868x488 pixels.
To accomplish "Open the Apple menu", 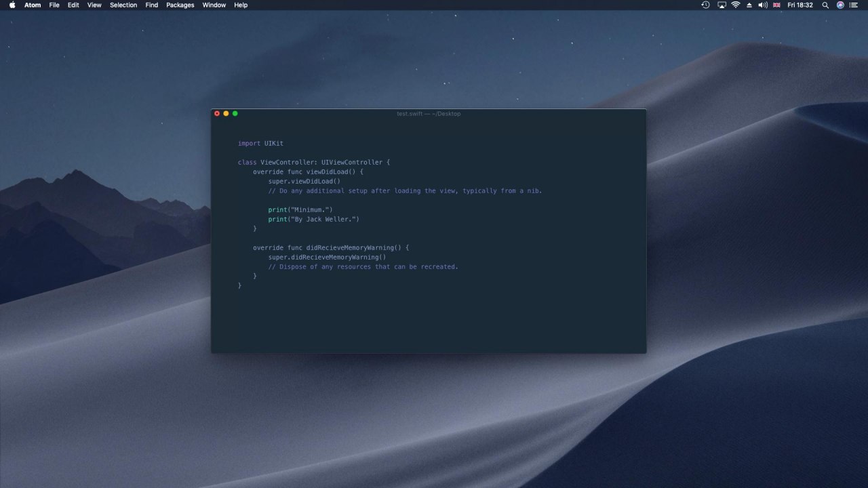I will tap(12, 5).
